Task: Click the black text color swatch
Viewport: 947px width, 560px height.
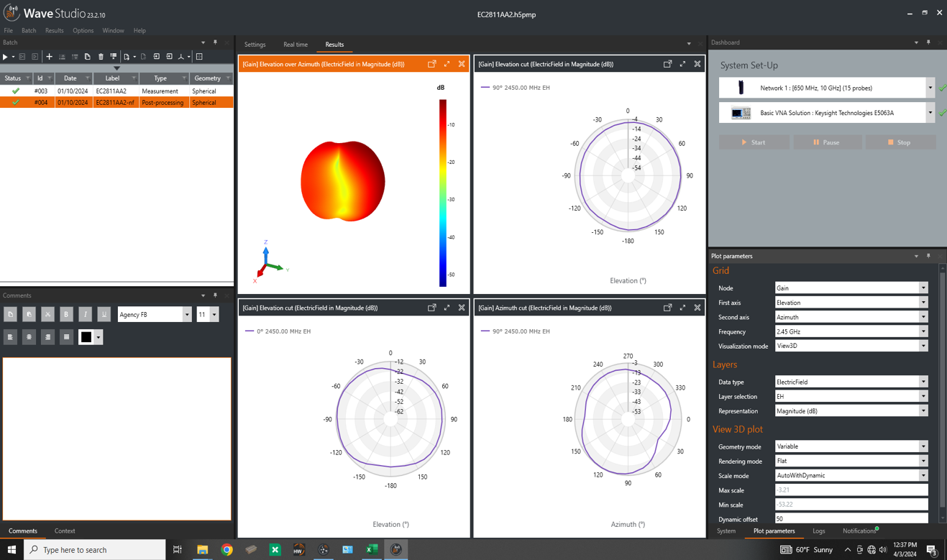Action: click(86, 336)
